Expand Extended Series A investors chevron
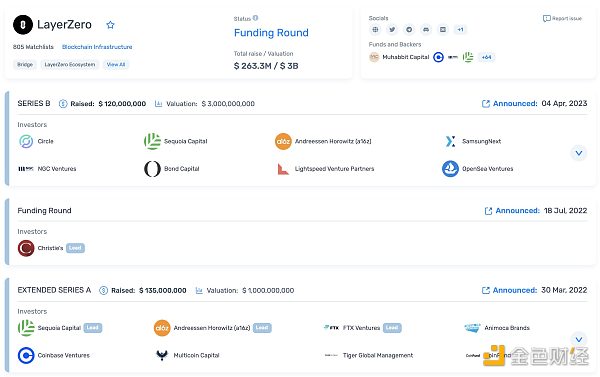The image size is (600, 377). [579, 339]
